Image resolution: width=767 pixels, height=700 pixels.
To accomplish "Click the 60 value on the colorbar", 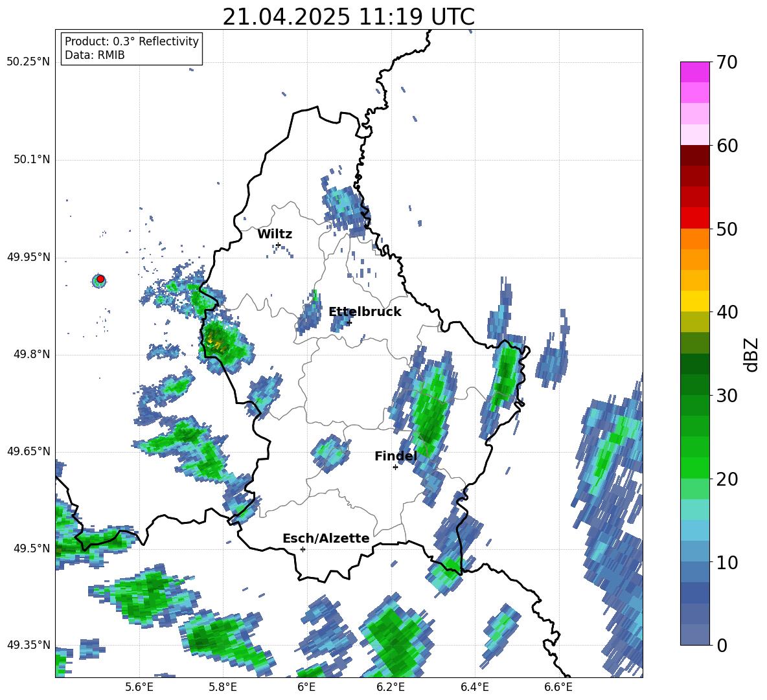I will point(727,146).
